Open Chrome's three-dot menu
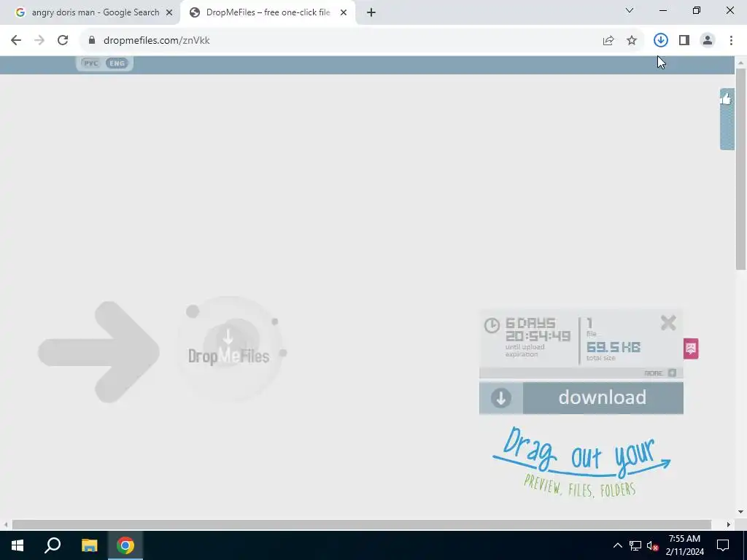The width and height of the screenshot is (747, 560). [731, 41]
